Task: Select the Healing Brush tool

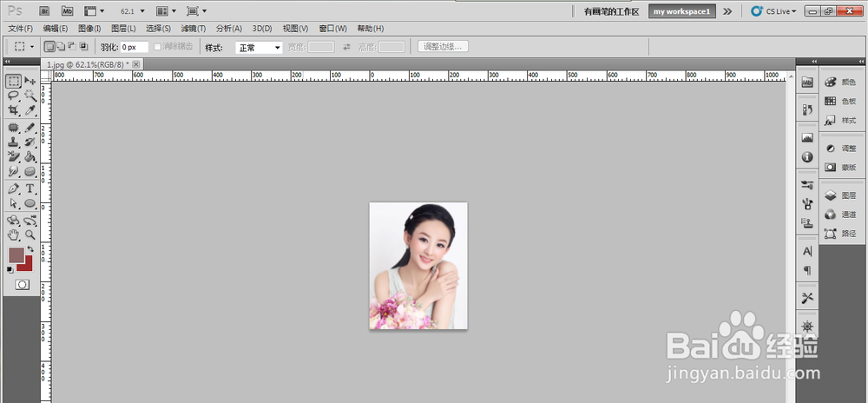Action: [x=14, y=128]
